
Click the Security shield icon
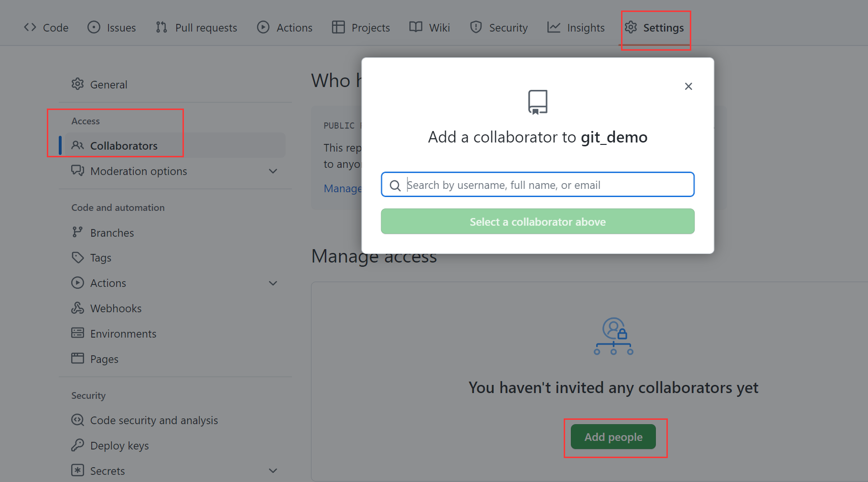(x=476, y=27)
